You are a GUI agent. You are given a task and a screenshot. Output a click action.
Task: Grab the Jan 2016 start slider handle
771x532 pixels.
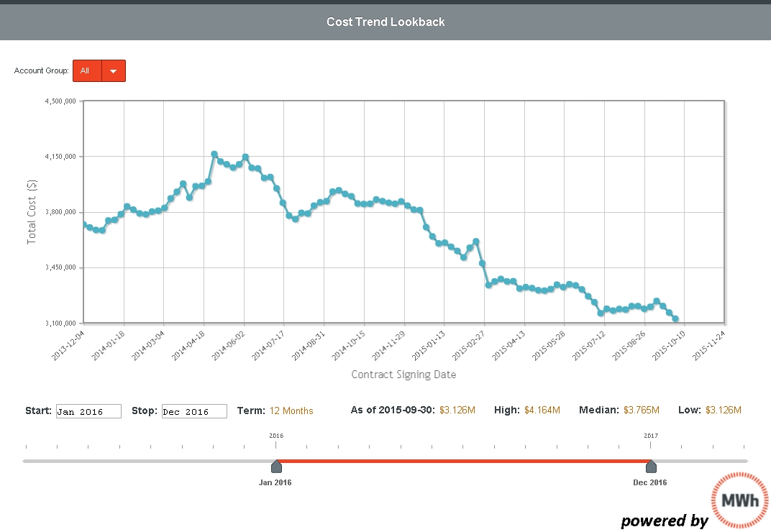tap(276, 466)
